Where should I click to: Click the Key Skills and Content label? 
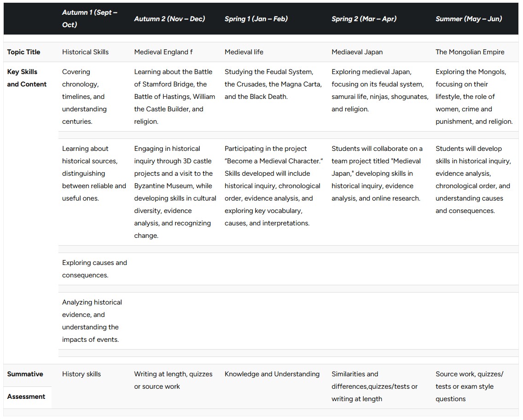27,78
